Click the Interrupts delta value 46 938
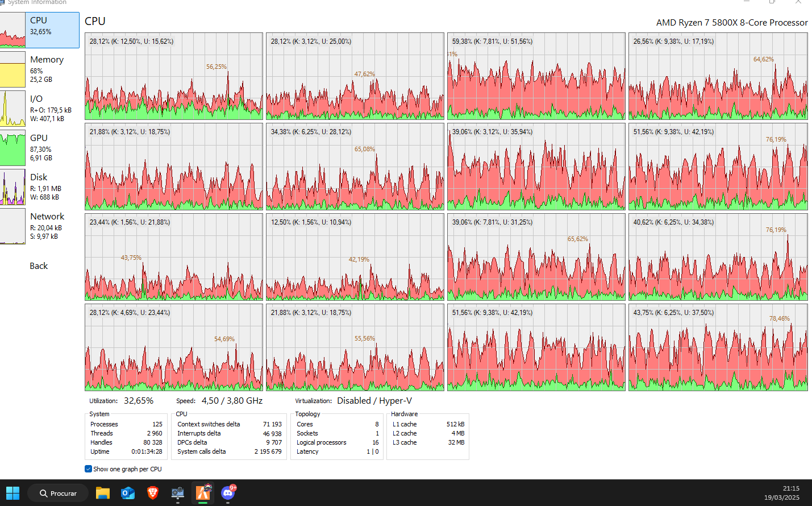The image size is (812, 506). click(x=272, y=433)
